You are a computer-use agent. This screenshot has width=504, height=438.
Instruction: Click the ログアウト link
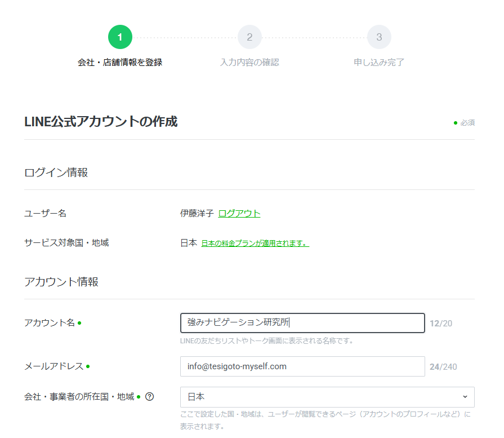(x=239, y=213)
